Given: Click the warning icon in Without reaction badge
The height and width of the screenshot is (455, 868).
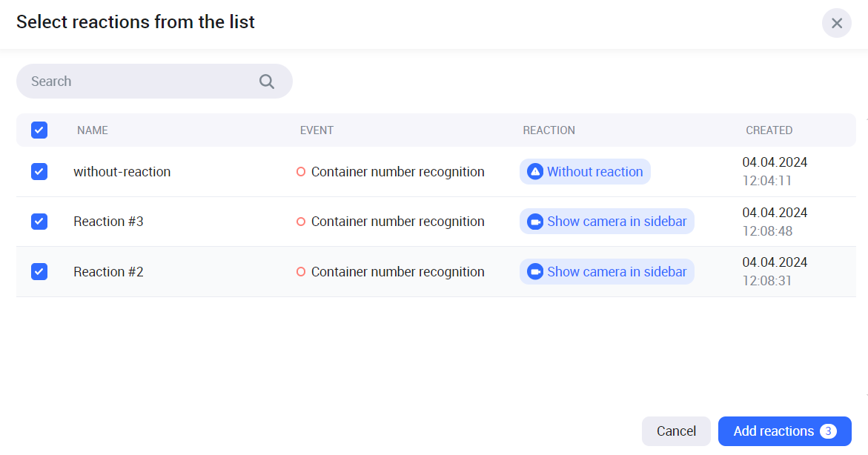Looking at the screenshot, I should tap(535, 172).
